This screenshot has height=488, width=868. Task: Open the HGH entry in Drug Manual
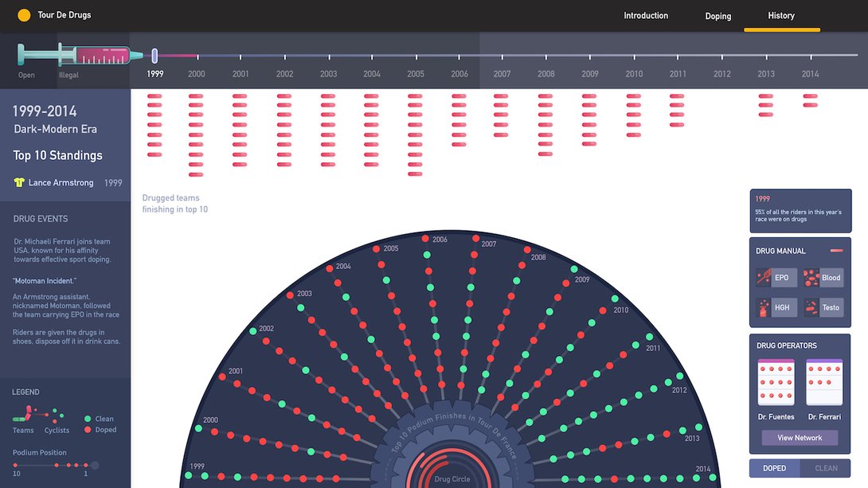(x=776, y=307)
